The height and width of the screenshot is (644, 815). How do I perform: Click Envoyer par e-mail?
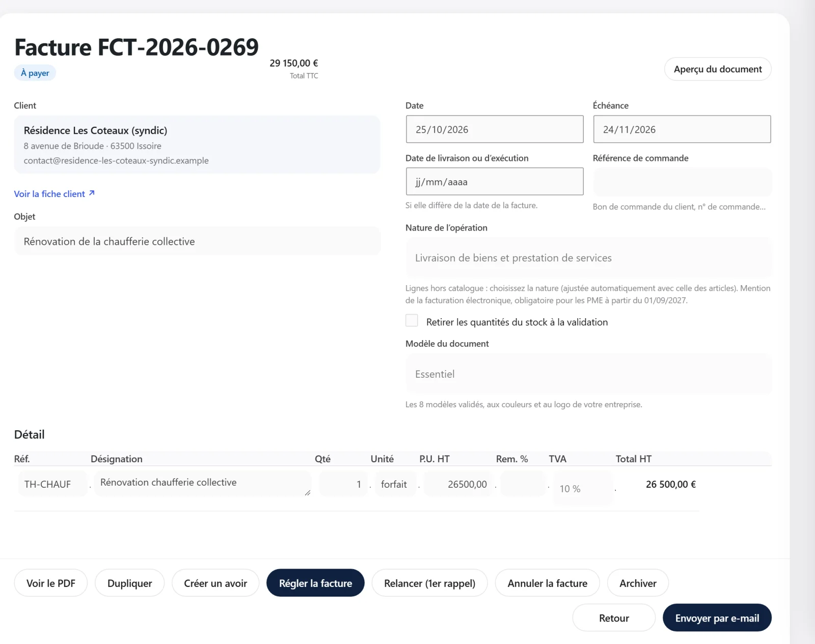coord(717,618)
